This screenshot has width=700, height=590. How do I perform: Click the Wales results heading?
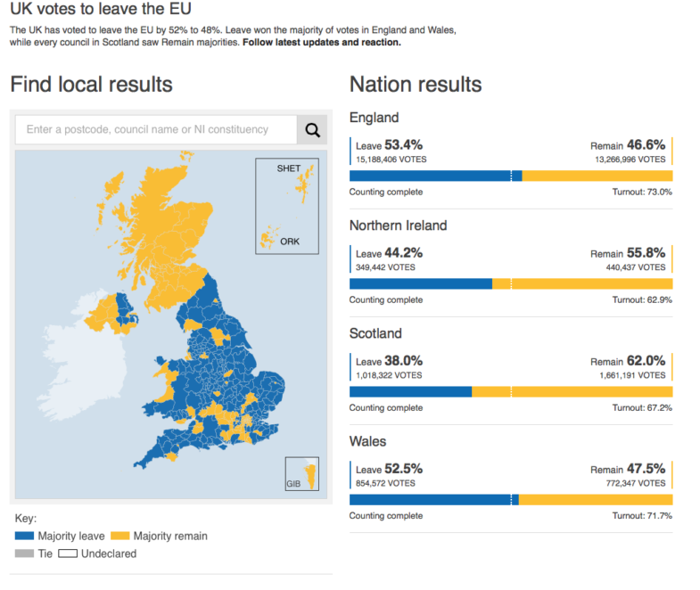point(367,441)
